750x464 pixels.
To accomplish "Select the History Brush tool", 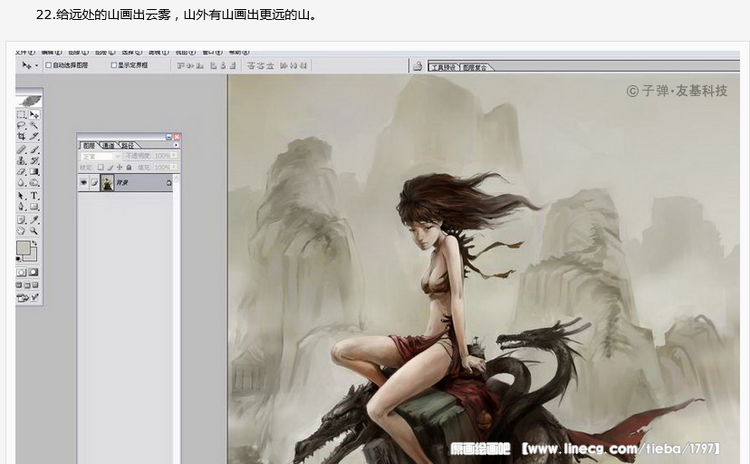I will [x=34, y=161].
